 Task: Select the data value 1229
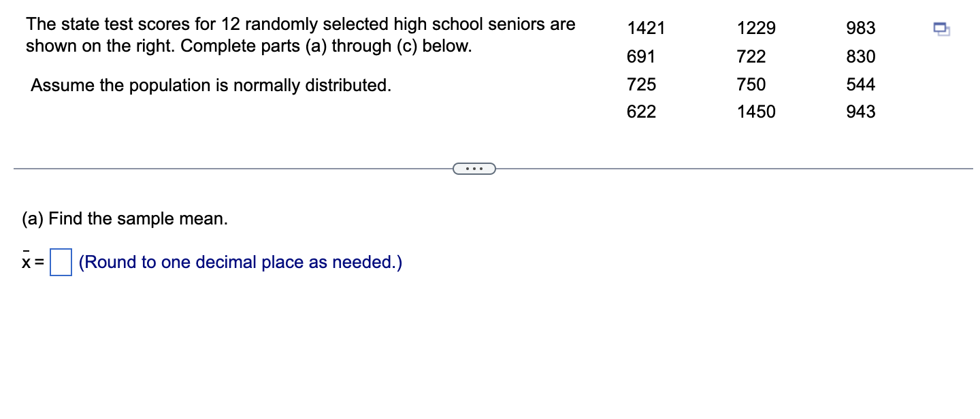[756, 29]
